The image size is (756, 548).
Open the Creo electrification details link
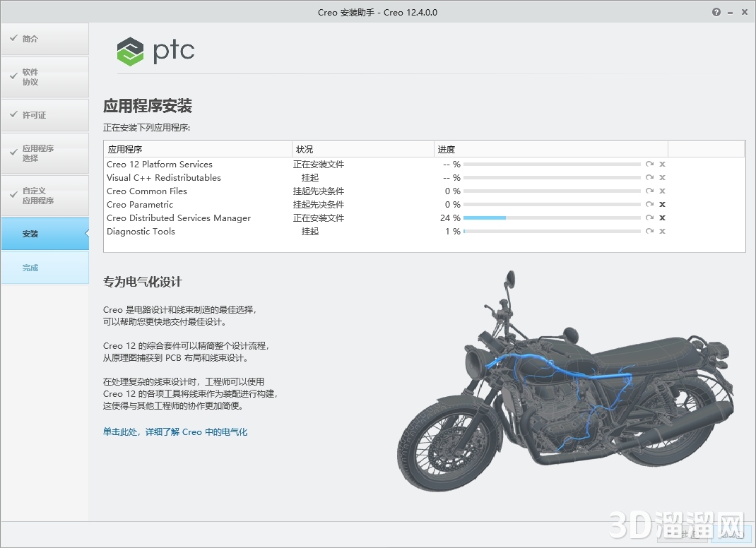pyautogui.click(x=177, y=431)
